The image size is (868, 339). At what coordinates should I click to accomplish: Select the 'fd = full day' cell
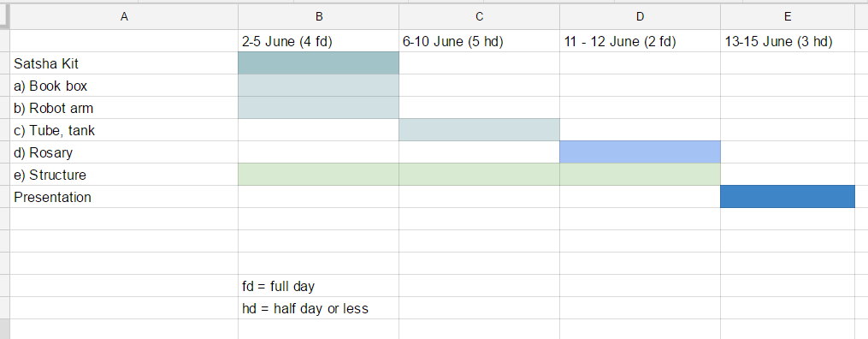point(319,286)
